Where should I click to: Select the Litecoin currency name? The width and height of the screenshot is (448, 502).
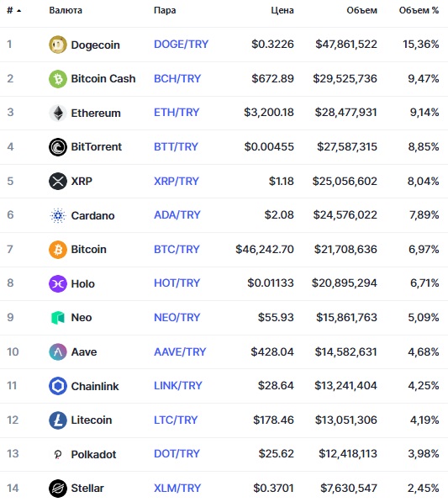(92, 420)
